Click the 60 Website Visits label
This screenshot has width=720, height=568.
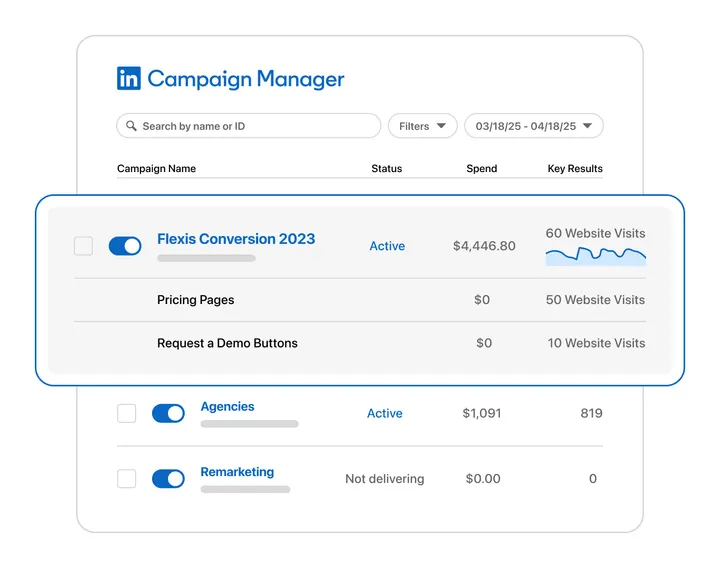point(596,233)
